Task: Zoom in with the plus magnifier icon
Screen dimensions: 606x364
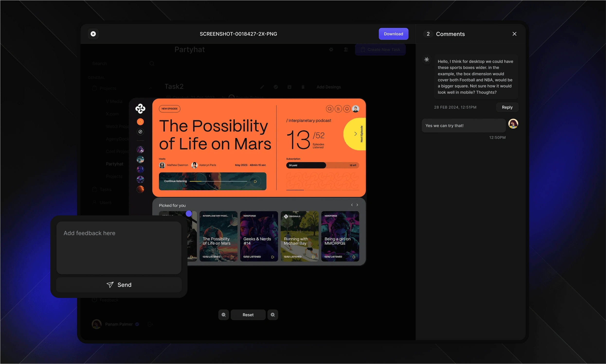Action: 272,315
